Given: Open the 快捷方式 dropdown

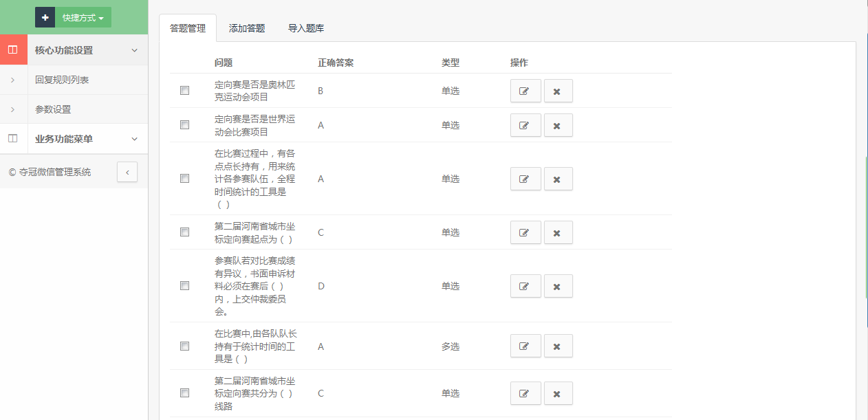Looking at the screenshot, I should [x=83, y=17].
